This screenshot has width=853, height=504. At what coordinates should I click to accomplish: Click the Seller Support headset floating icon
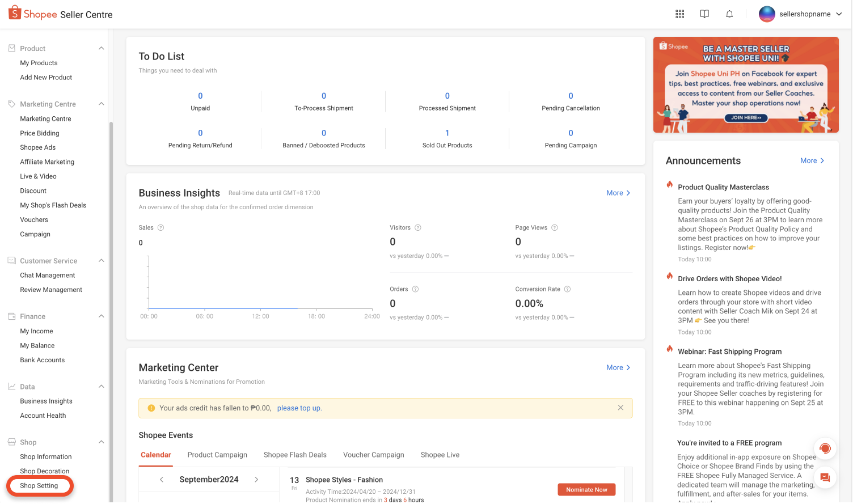click(825, 448)
